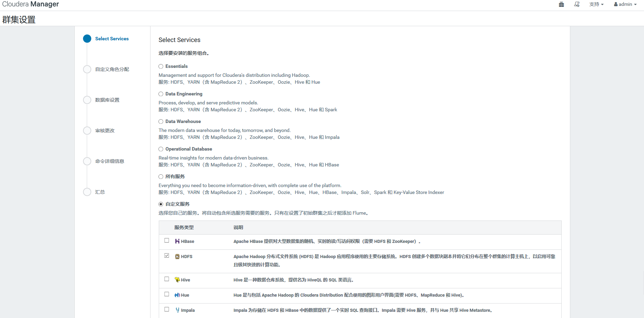This screenshot has width=644, height=318.
Task: Click the 选择要安装的服务组合 instruction text
Action: [x=184, y=53]
